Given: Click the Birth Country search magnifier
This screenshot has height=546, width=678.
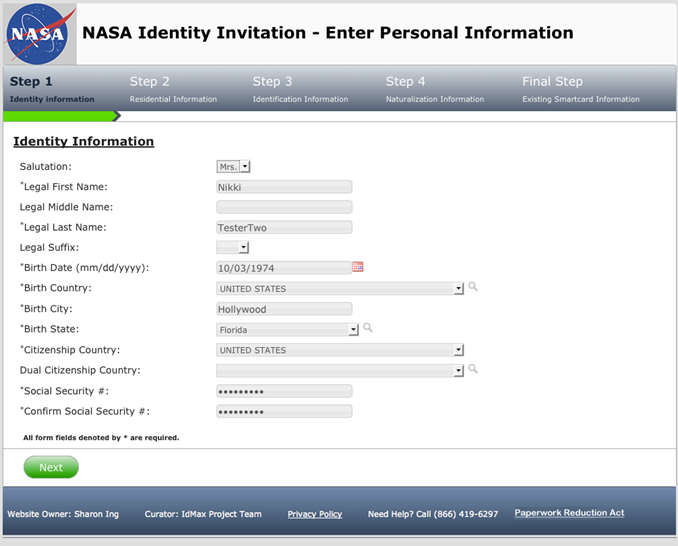Looking at the screenshot, I should [x=473, y=287].
